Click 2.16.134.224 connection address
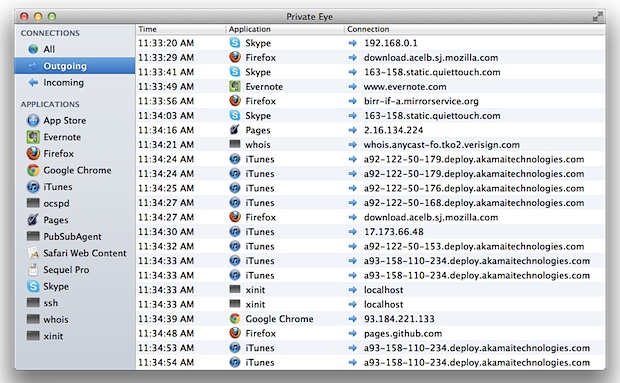 [x=393, y=130]
